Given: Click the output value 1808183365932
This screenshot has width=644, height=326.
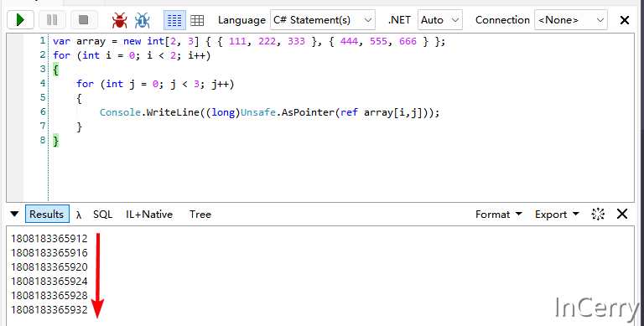Looking at the screenshot, I should click(49, 309).
